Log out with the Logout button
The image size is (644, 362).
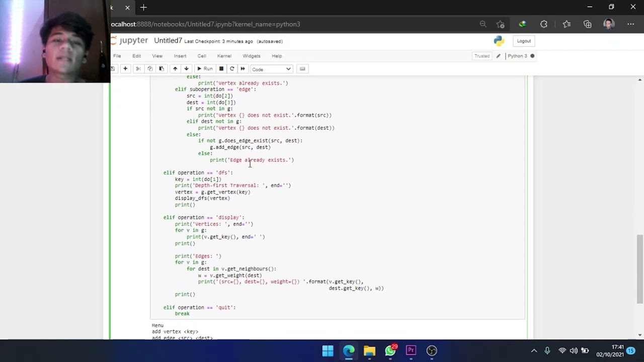point(524,41)
